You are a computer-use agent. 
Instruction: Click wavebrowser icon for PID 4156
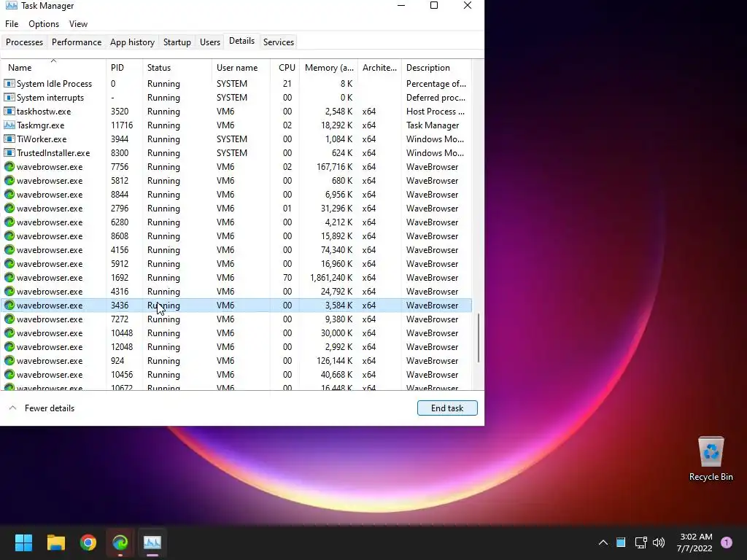[9, 249]
